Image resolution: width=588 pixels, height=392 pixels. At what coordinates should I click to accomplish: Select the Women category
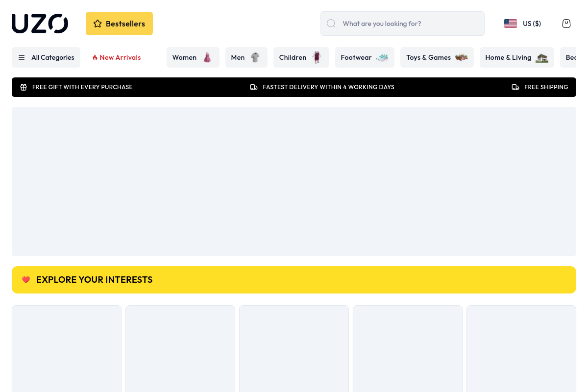[x=193, y=57]
